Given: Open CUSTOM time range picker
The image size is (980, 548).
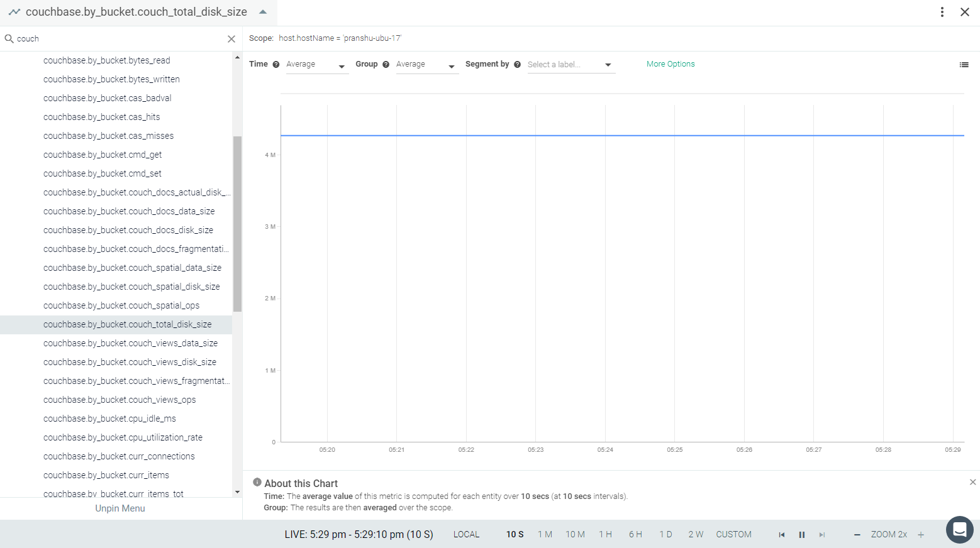Looking at the screenshot, I should pyautogui.click(x=733, y=534).
